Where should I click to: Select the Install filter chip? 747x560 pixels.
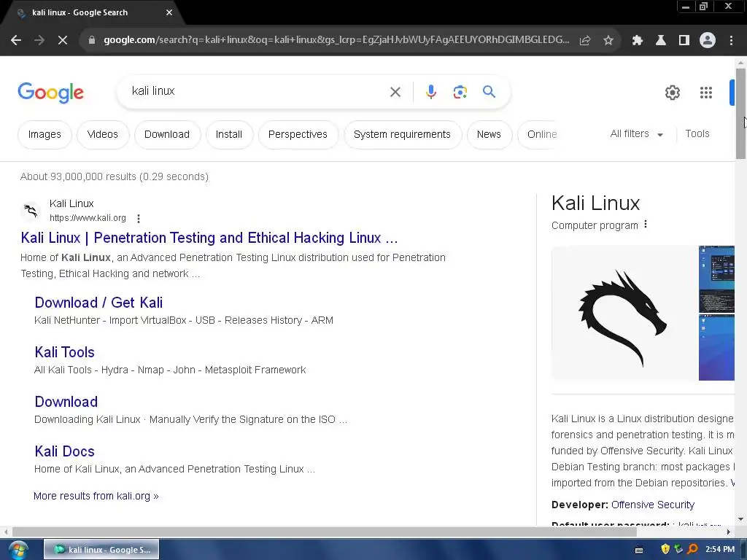[x=229, y=135]
